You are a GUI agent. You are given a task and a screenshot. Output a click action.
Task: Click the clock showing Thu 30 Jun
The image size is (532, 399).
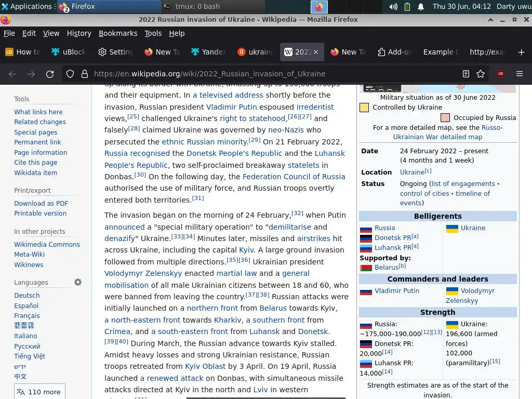pyautogui.click(x=461, y=6)
